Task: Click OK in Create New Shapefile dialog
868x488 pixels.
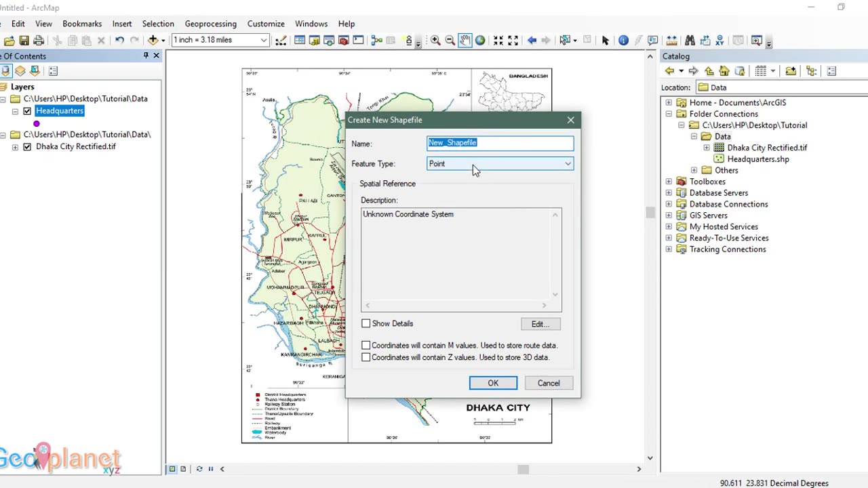Action: pos(493,383)
